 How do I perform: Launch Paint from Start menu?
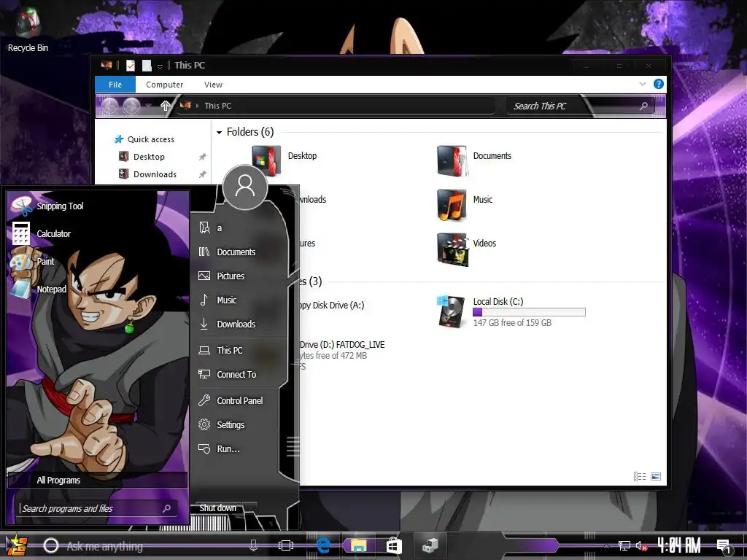pyautogui.click(x=32, y=262)
